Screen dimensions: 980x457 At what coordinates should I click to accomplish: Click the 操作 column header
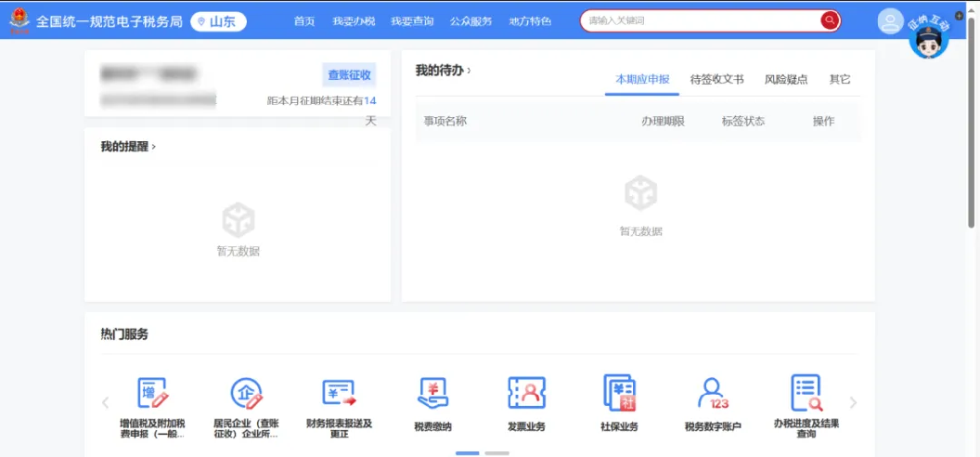pyautogui.click(x=824, y=122)
